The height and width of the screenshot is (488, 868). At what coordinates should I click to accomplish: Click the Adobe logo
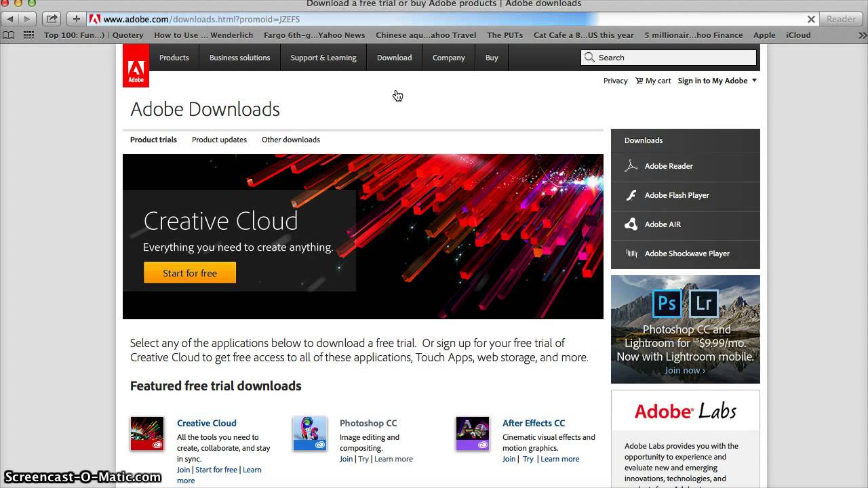[x=136, y=66]
